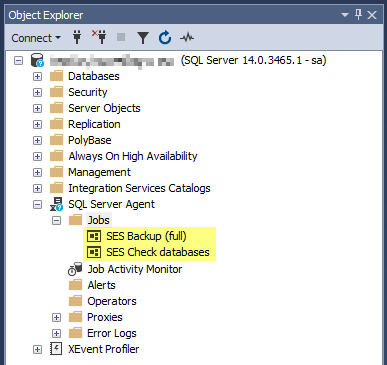
Task: Select the Error Logs label
Action: [112, 333]
